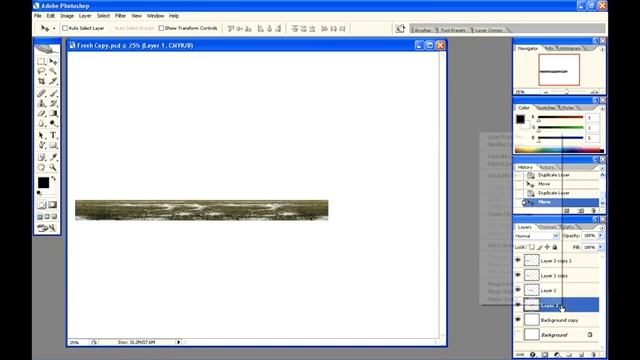
Task: Add a layer style from Layers footer
Action: [533, 355]
